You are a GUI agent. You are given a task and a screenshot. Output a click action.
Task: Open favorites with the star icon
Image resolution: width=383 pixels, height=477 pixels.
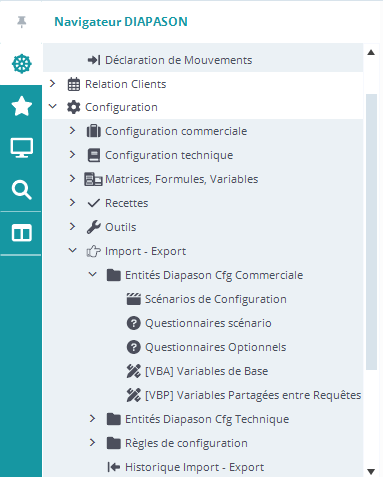click(22, 106)
